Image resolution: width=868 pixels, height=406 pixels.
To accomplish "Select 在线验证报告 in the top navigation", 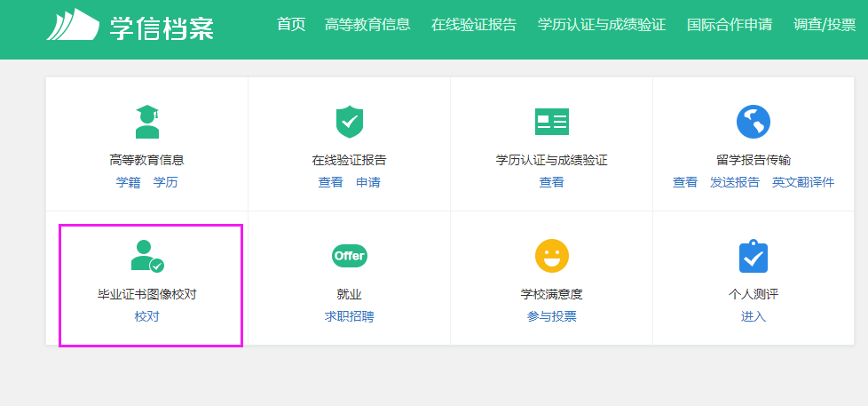I will [473, 25].
